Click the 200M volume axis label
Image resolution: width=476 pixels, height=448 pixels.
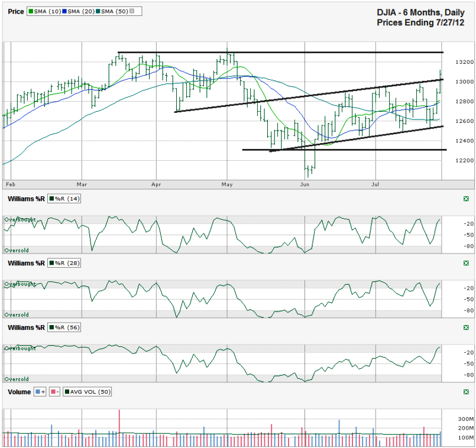[x=466, y=428]
